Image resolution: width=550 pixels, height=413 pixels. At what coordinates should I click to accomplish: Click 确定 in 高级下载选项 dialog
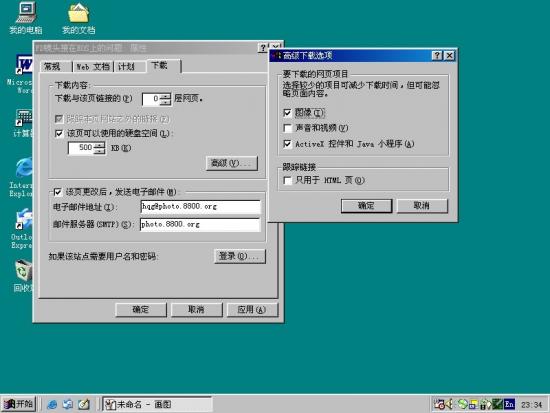point(366,206)
